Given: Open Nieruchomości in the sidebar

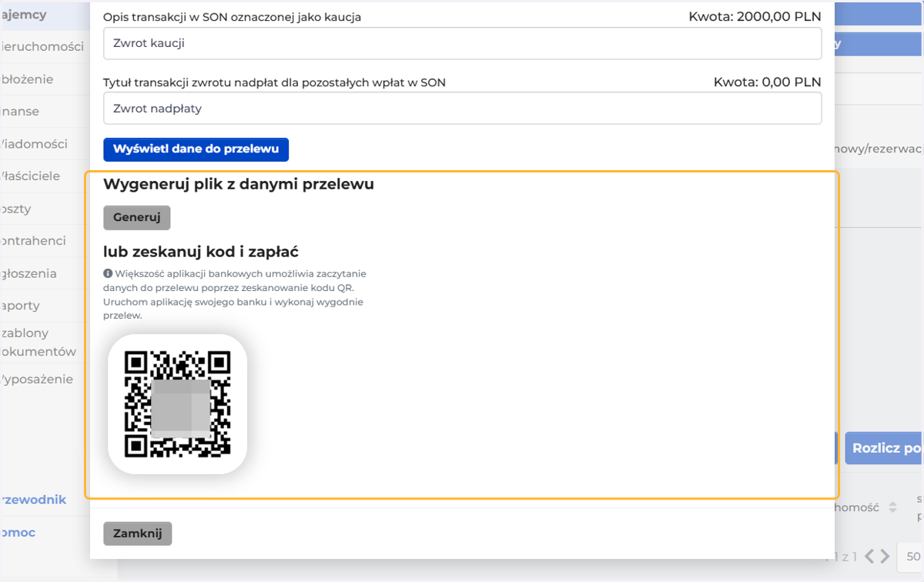Looking at the screenshot, I should coord(43,47).
